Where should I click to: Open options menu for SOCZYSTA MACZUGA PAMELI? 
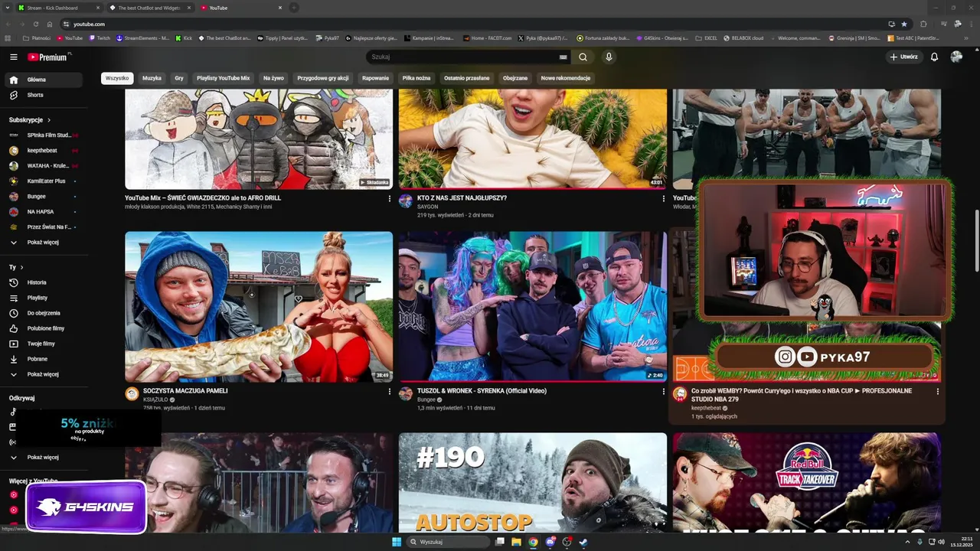point(390,391)
